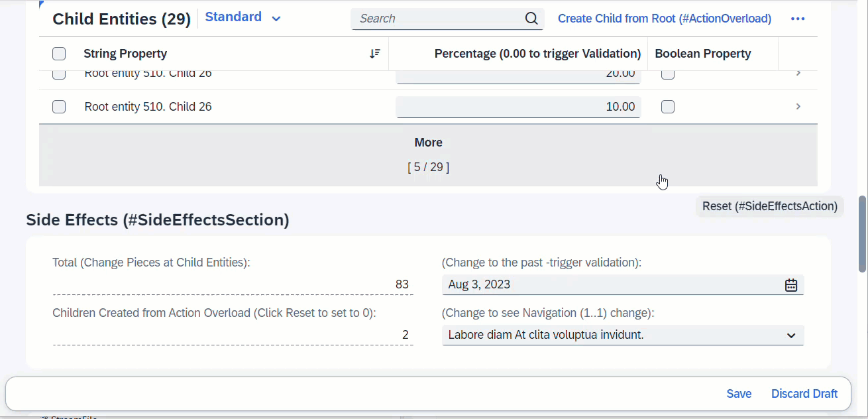Select the row with 10.00 percentage

click(59, 107)
